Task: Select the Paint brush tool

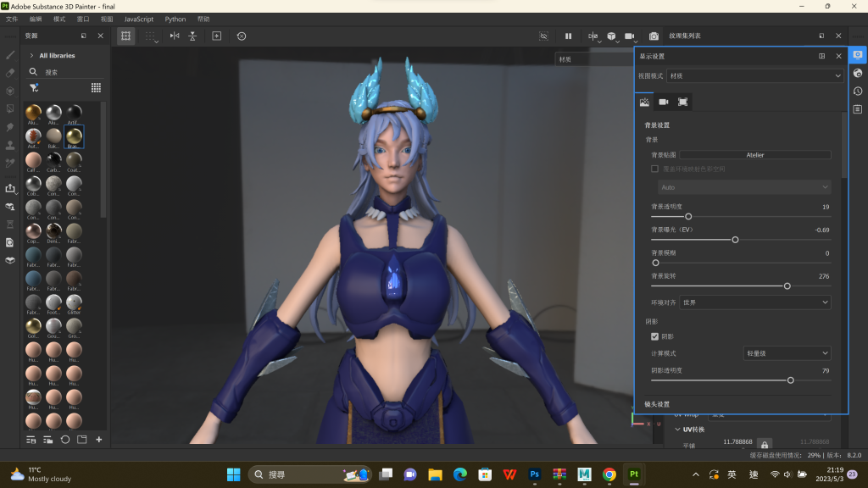Action: (10, 55)
